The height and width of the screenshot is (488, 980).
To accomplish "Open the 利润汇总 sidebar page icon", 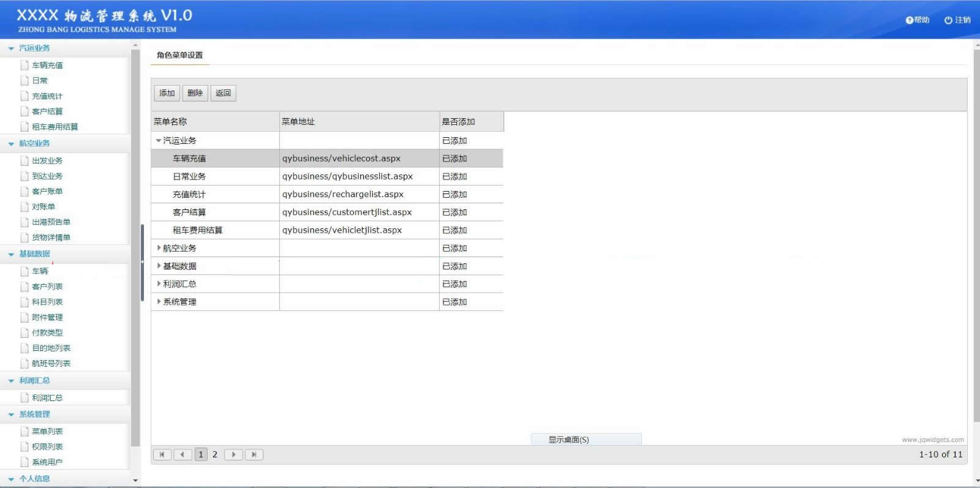I will click(24, 397).
